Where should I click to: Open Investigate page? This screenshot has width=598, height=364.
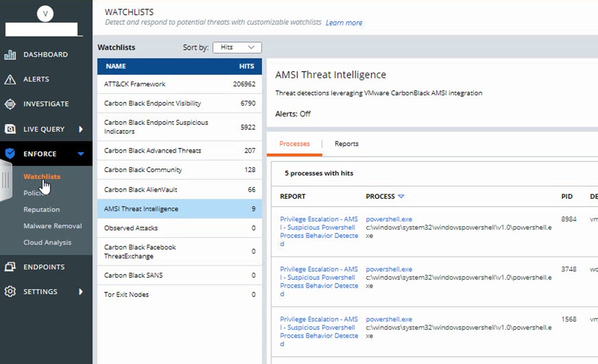pos(46,104)
